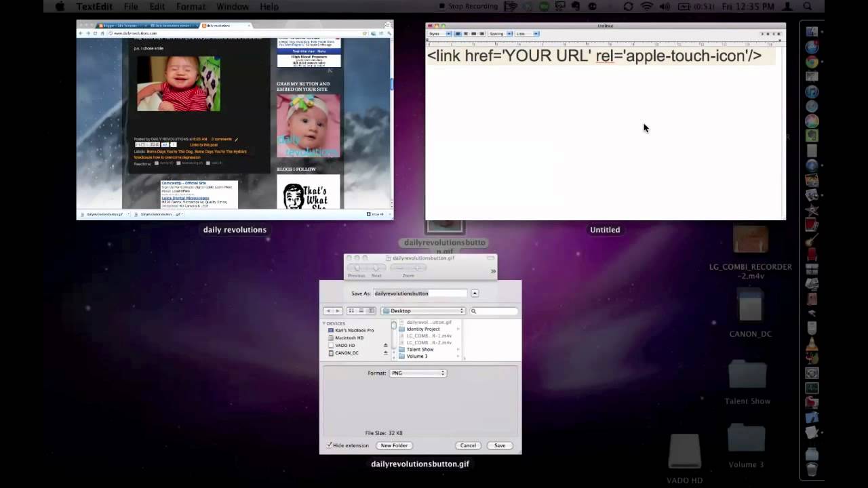
Task: Click the browser vertical scrollbar
Action: [x=391, y=122]
